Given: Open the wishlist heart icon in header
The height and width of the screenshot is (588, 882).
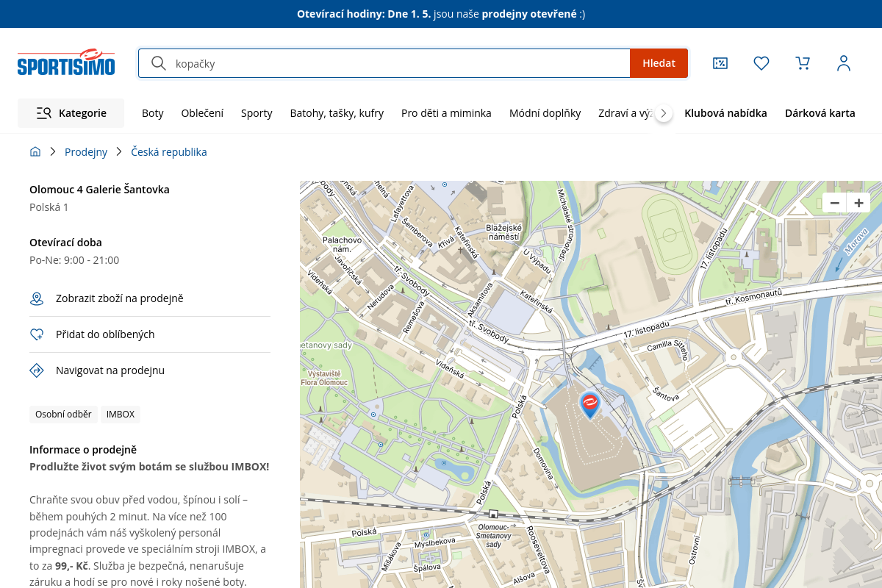Looking at the screenshot, I should coord(761,63).
